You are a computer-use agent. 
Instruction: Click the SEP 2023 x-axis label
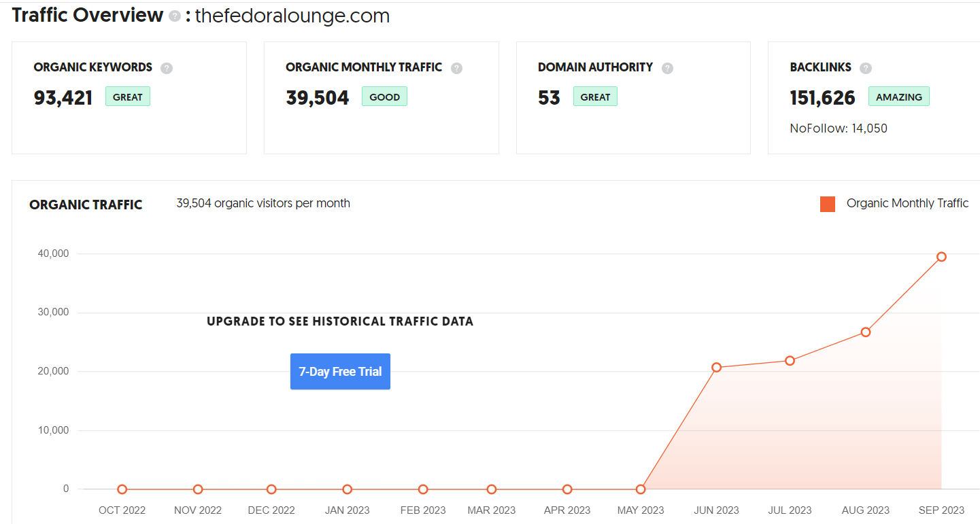(941, 510)
